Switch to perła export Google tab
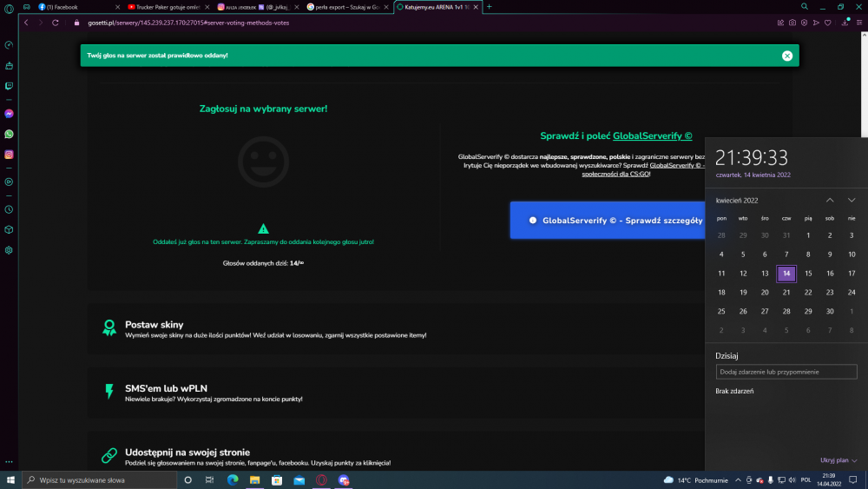The image size is (868, 489). point(347,7)
